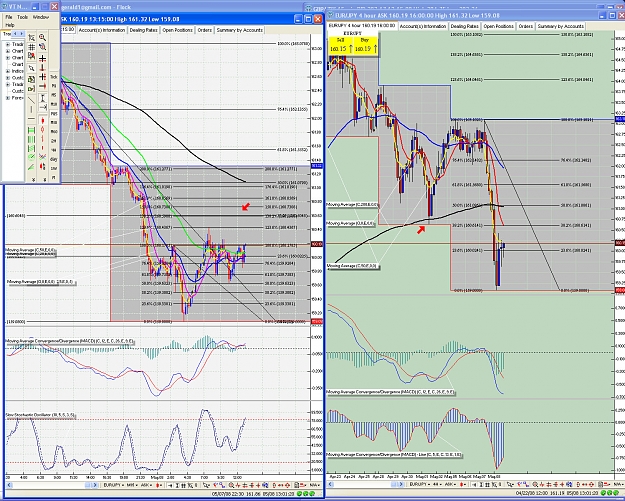Select the green rising fan line tool
625x501 pixels.
click(31, 167)
